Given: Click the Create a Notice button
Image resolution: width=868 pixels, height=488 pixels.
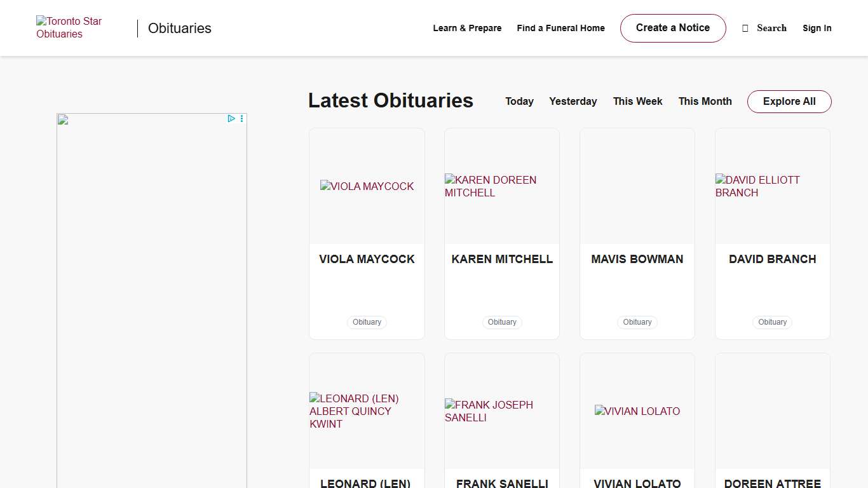Looking at the screenshot, I should [x=673, y=28].
